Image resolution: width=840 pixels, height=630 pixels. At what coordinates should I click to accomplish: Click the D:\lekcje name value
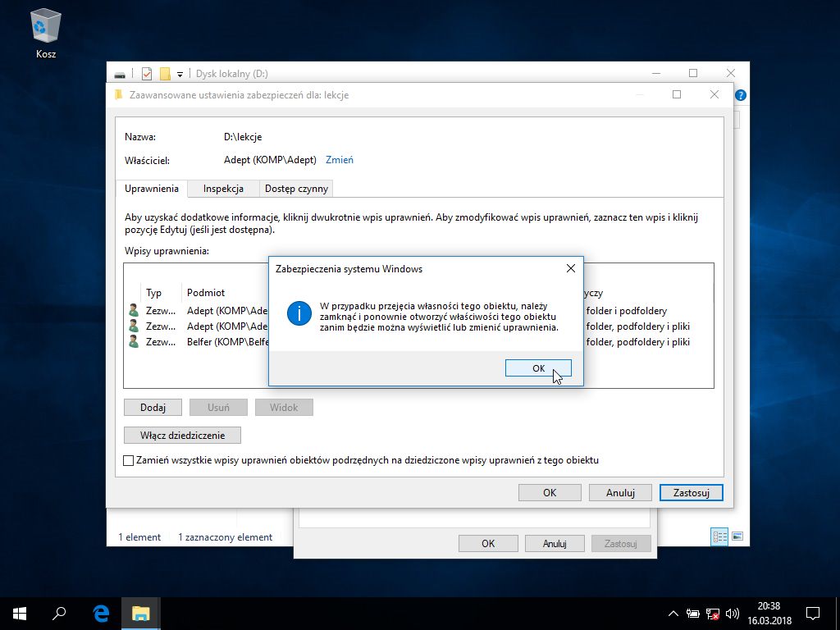(x=243, y=137)
